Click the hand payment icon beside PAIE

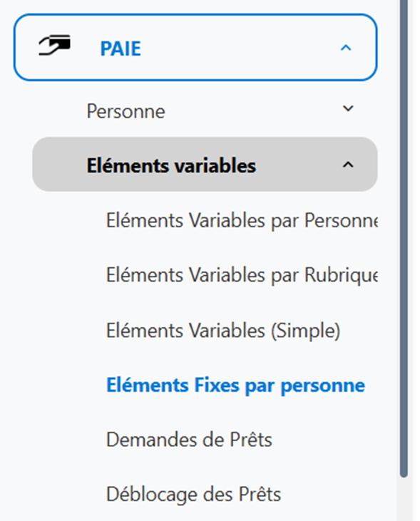click(54, 46)
